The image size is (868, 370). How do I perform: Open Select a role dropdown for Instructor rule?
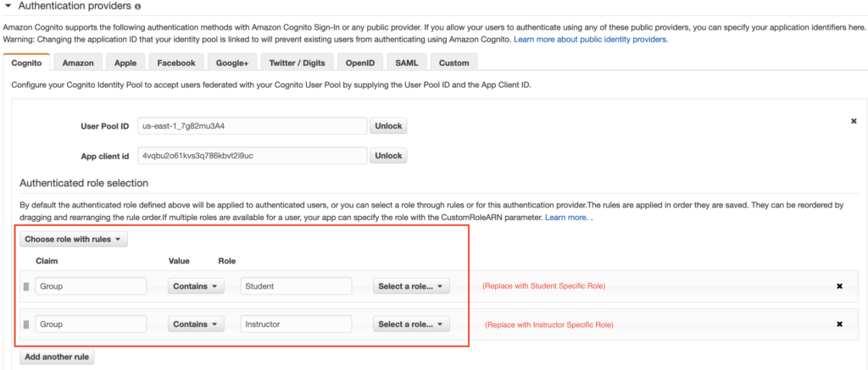(411, 324)
